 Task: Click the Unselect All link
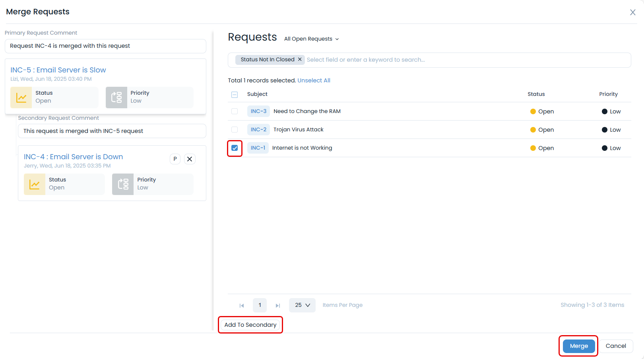click(314, 80)
